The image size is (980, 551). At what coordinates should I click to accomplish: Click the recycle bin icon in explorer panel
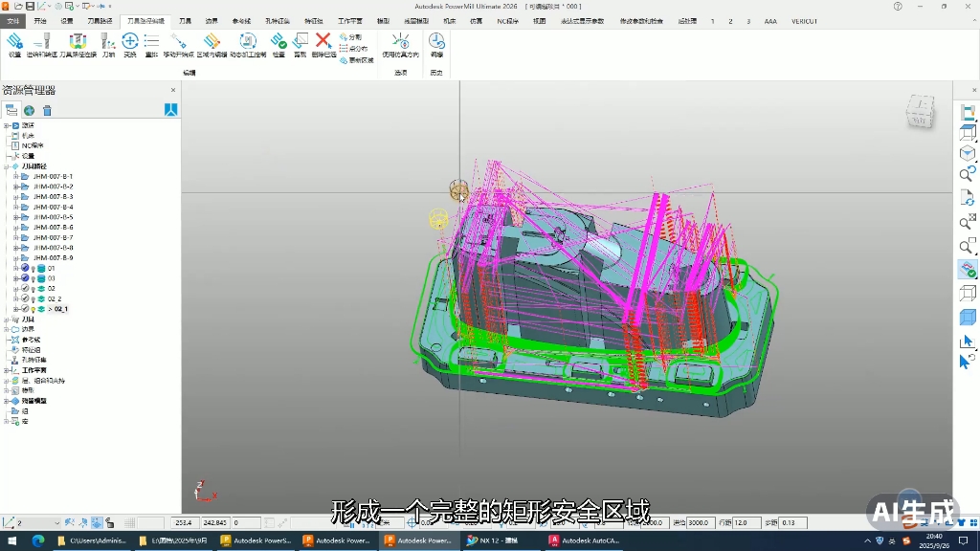(x=47, y=111)
